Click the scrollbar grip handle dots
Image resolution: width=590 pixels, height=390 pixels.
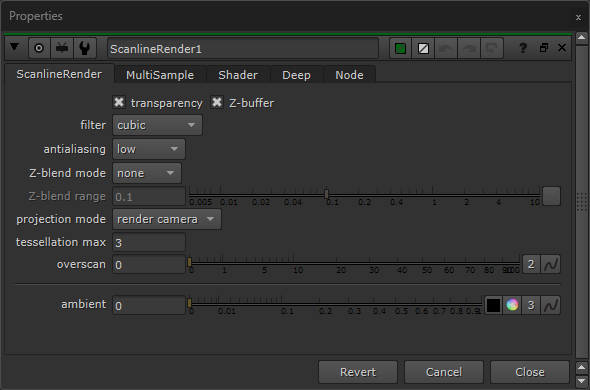coord(582,202)
